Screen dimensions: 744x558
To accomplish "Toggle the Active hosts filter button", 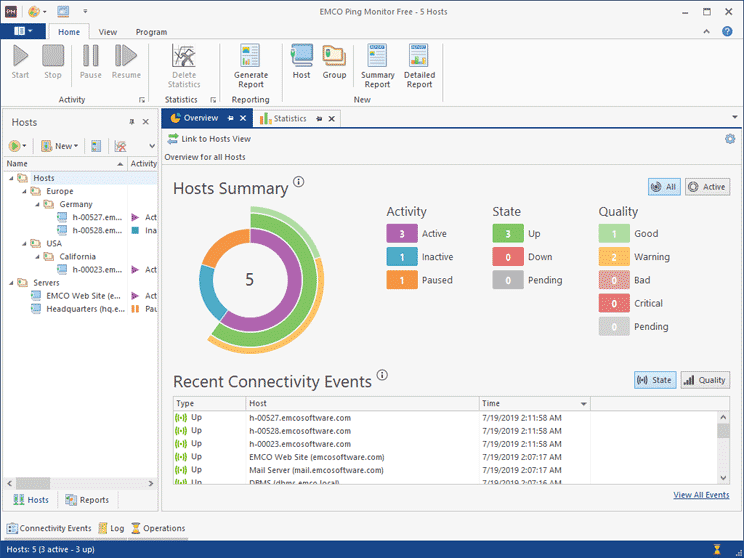I will (707, 187).
